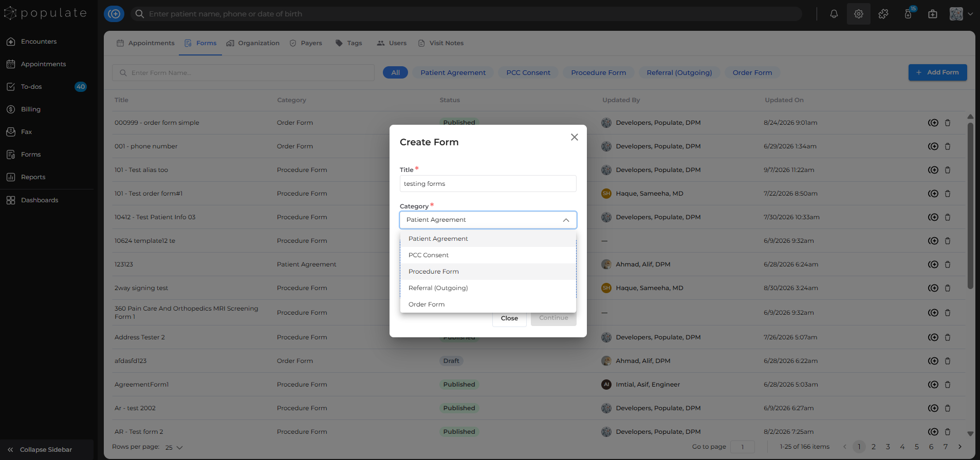Go to page 3 in pagination
This screenshot has height=460, width=980.
click(887, 447)
